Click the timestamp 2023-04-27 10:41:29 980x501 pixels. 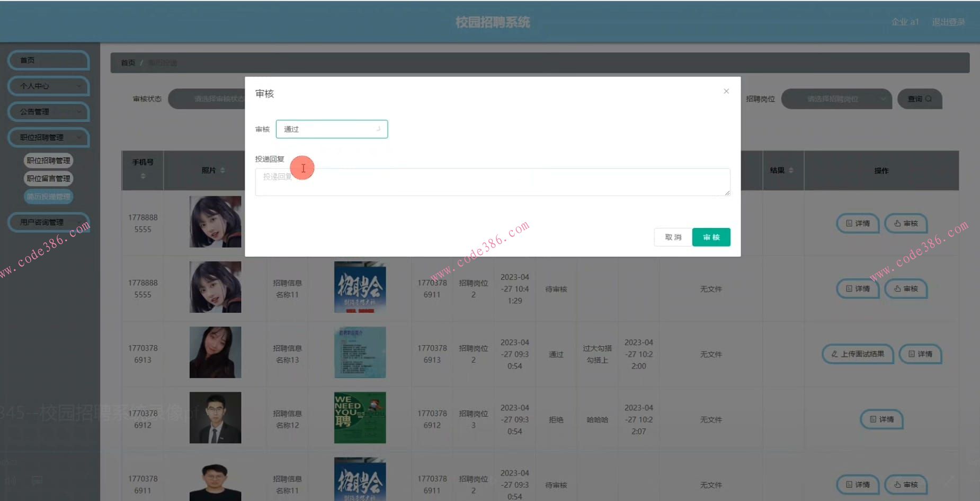tap(515, 289)
